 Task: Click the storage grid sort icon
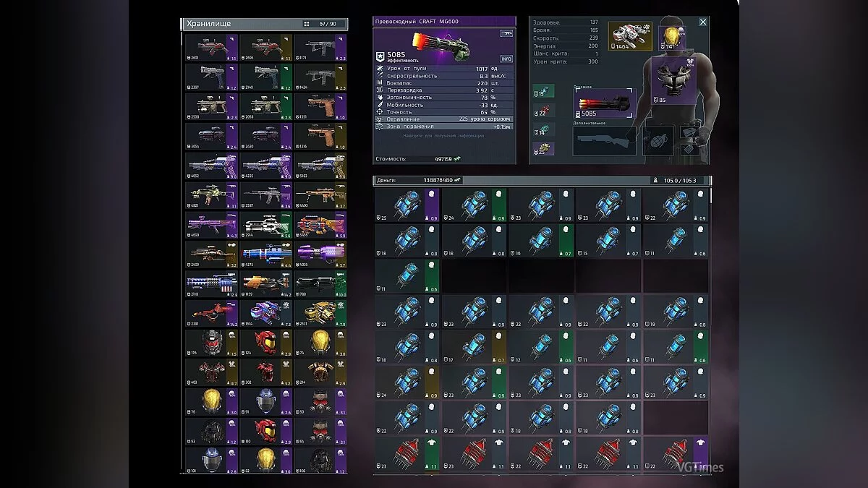[x=306, y=24]
